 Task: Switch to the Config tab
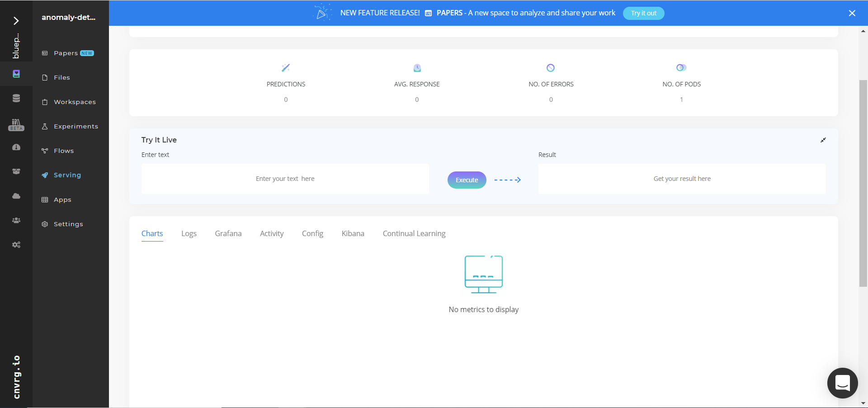tap(312, 234)
